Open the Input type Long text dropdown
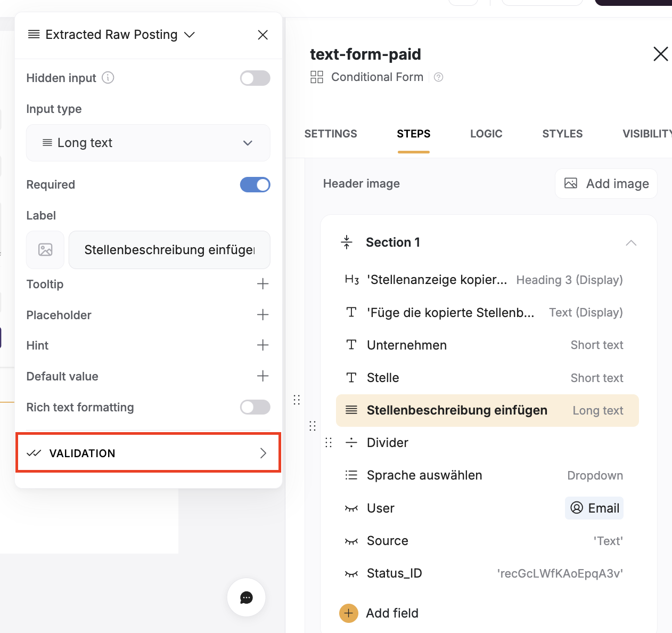 click(x=148, y=143)
